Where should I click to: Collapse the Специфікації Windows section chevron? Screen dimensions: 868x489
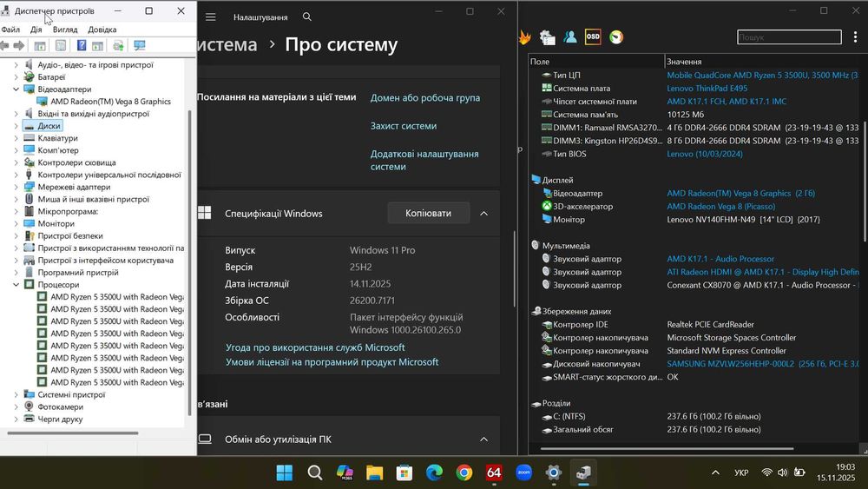(x=483, y=213)
